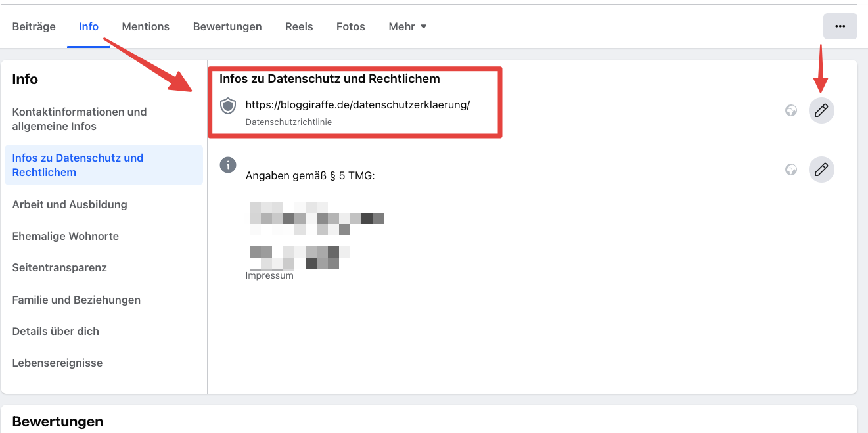
Task: Open Arbeit und Ausbildung section
Action: [70, 204]
